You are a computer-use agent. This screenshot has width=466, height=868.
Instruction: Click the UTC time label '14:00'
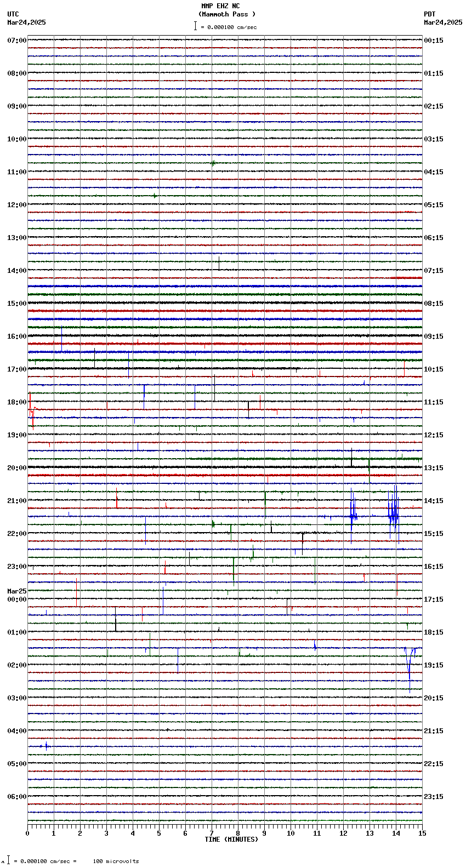pos(17,271)
